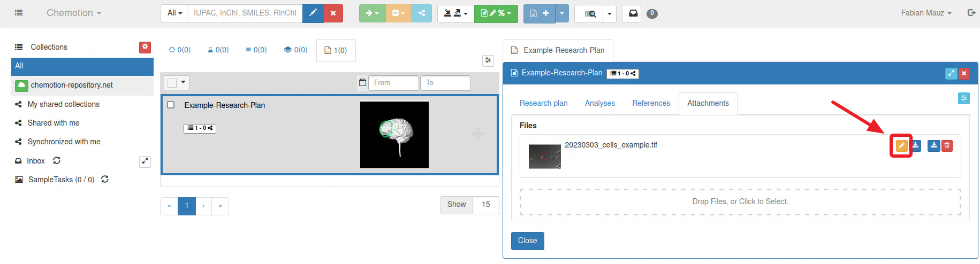Screen dimensions: 980x264
Task: Click the share collection icon in toolbar
Action: click(422, 13)
